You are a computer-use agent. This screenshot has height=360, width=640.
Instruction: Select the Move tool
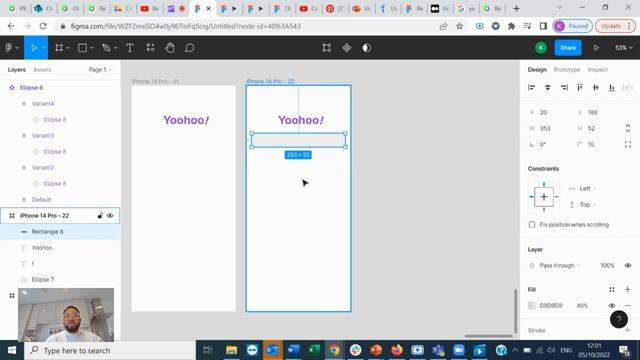[x=33, y=48]
